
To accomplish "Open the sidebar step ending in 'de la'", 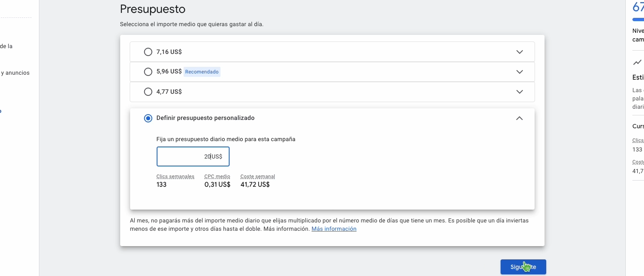I will coord(6,46).
